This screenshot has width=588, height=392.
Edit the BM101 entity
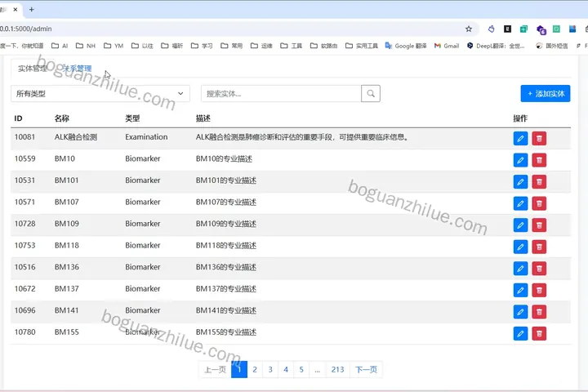coord(520,182)
